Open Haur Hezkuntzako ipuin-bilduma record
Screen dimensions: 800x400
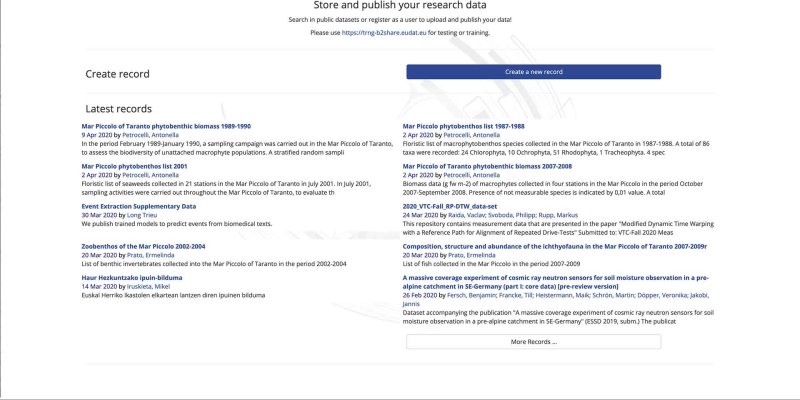pos(132,278)
